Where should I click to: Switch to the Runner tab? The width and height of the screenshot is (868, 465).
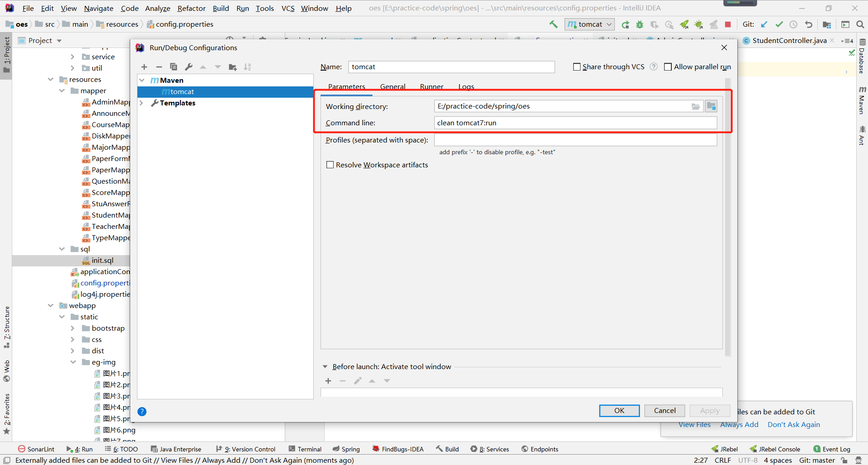pos(431,87)
